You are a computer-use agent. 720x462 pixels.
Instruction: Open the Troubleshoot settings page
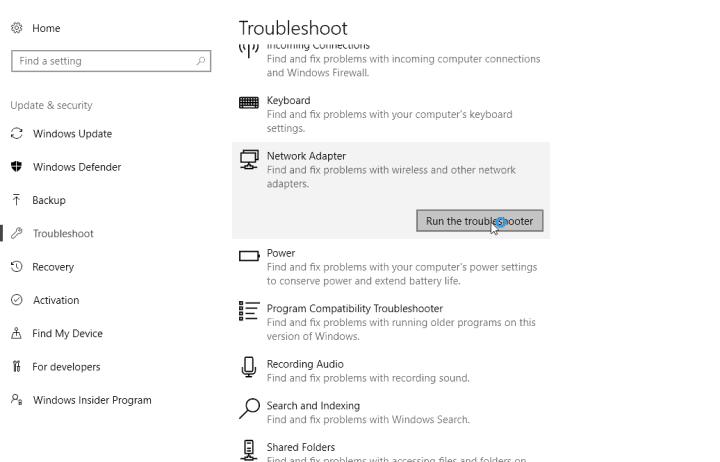click(x=63, y=234)
